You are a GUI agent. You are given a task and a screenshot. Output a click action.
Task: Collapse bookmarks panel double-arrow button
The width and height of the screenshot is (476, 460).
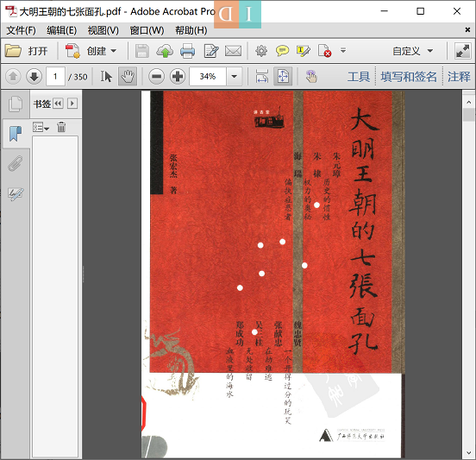58,104
